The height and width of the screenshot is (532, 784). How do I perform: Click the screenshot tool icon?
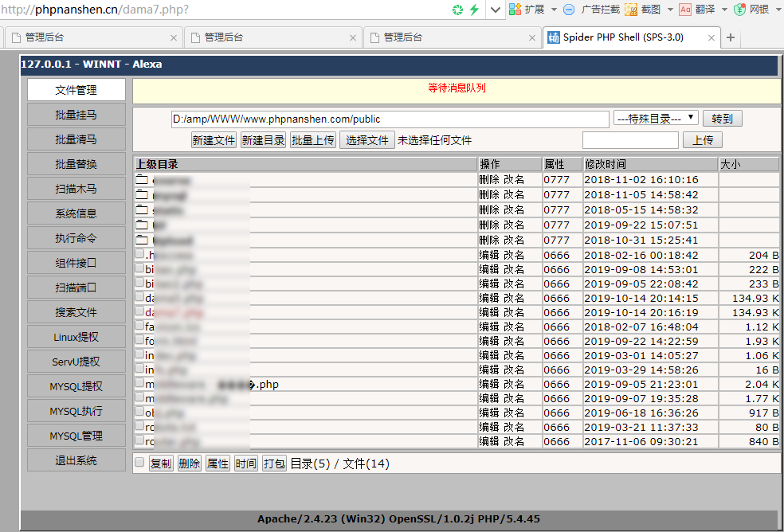coord(631,10)
